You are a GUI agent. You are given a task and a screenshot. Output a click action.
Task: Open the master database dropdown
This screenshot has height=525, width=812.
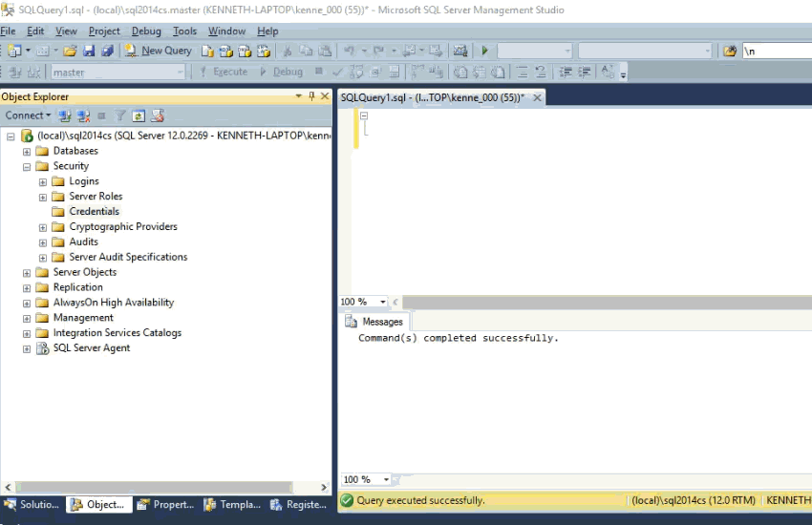tap(180, 73)
